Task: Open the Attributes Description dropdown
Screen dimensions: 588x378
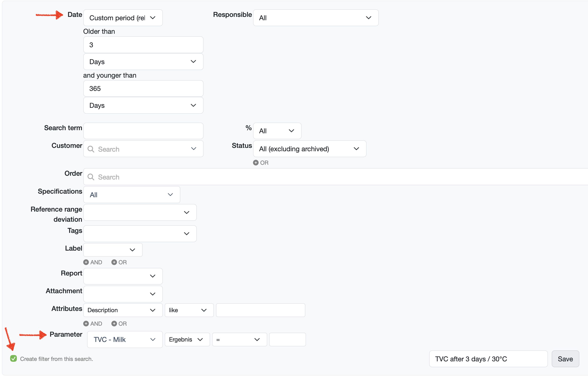Action: [x=123, y=310]
